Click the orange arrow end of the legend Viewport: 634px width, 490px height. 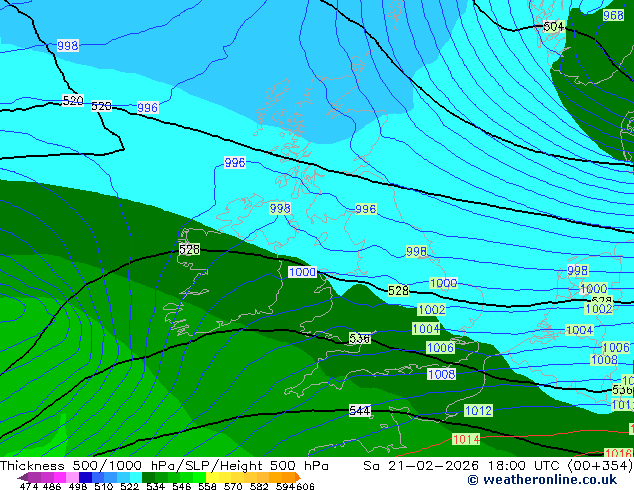(x=298, y=477)
